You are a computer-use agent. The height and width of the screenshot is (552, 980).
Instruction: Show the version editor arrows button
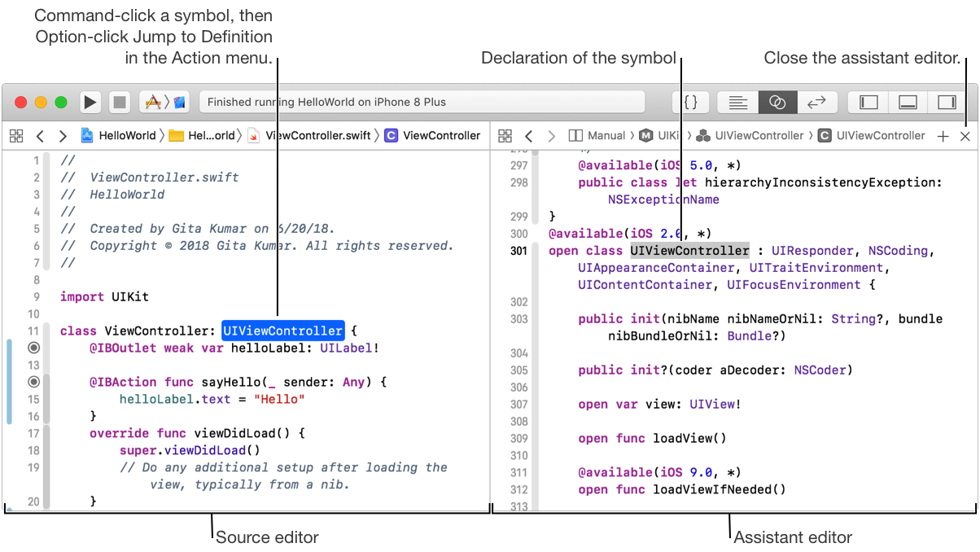click(816, 103)
